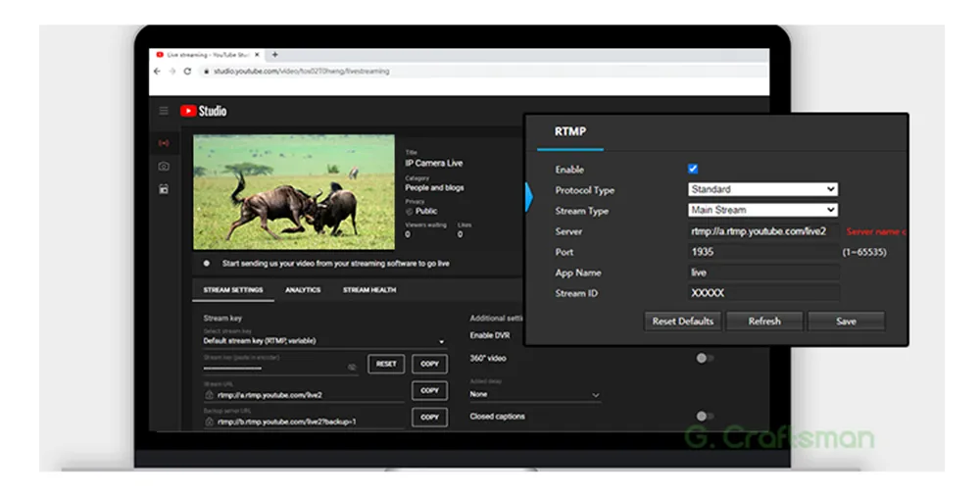Viewport: 980px width, 499px height.
Task: Open a new browser tab with plus
Action: [x=275, y=55]
